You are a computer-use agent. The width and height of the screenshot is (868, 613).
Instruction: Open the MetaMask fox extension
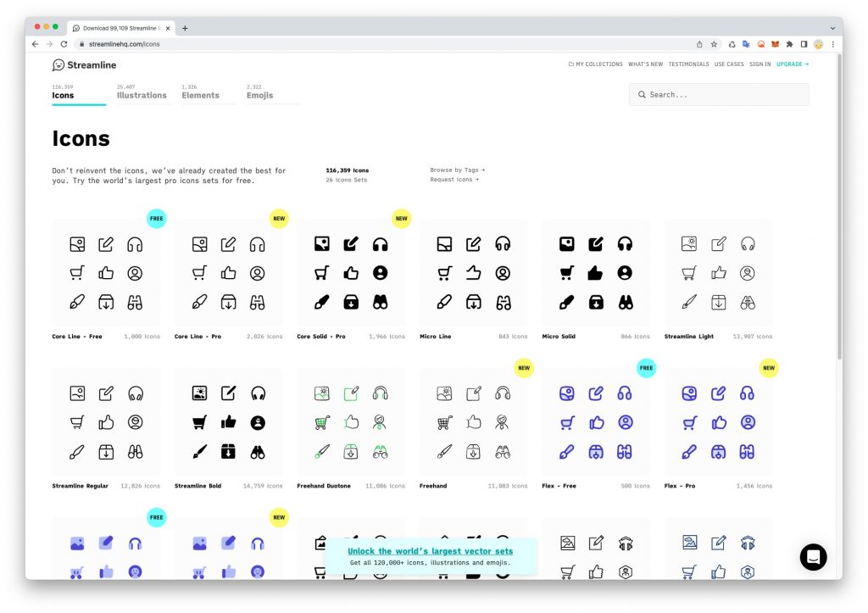click(x=775, y=44)
